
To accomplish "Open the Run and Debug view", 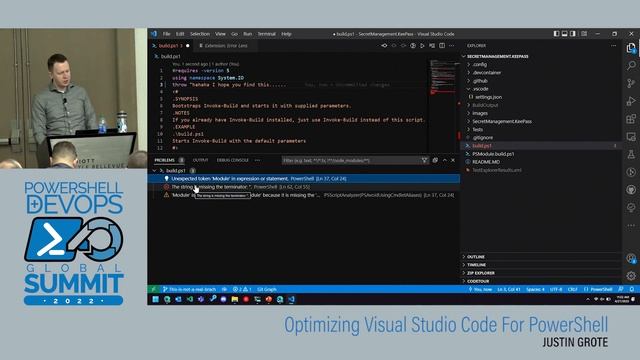I will tap(631, 101).
